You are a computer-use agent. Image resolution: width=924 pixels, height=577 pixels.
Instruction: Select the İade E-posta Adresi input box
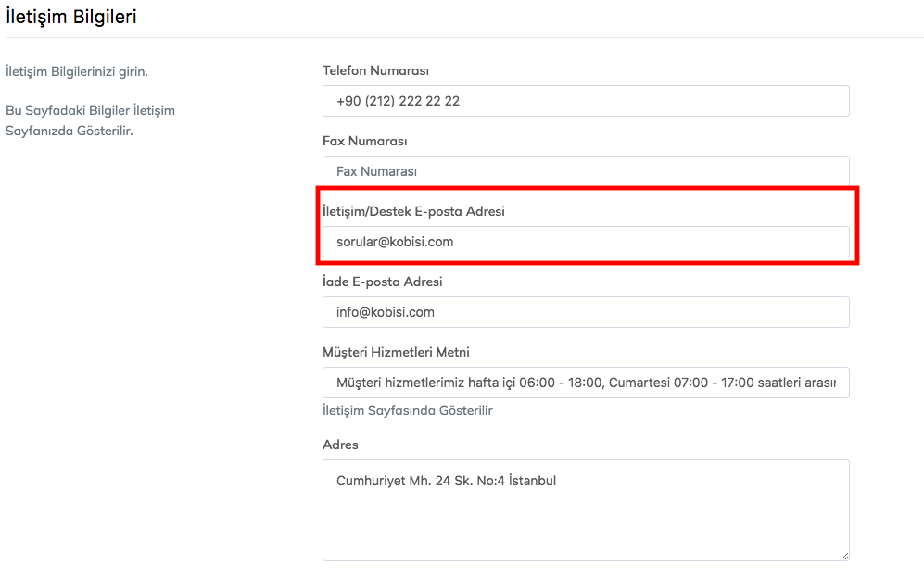[x=586, y=312]
